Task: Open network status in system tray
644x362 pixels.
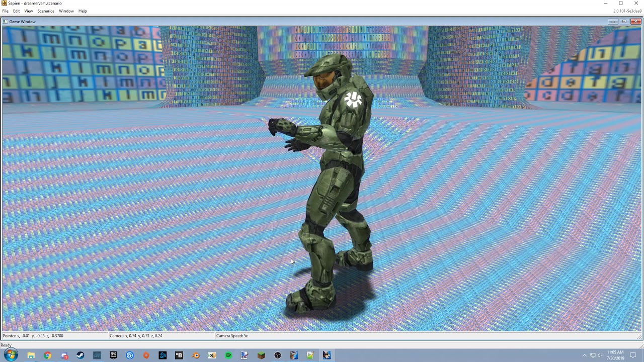Action: pos(592,355)
